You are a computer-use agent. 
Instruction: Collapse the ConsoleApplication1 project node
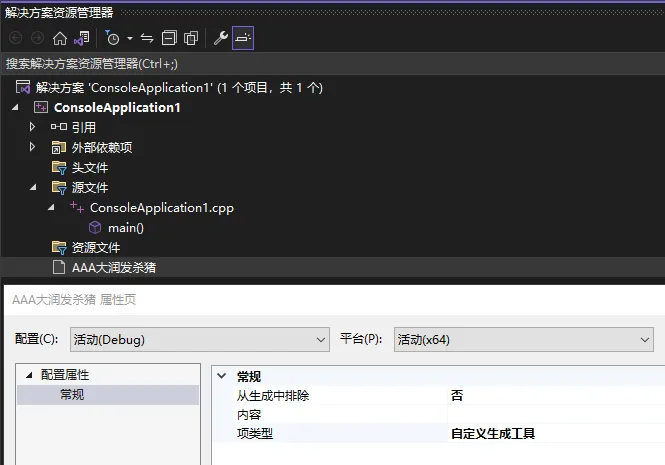[15, 107]
